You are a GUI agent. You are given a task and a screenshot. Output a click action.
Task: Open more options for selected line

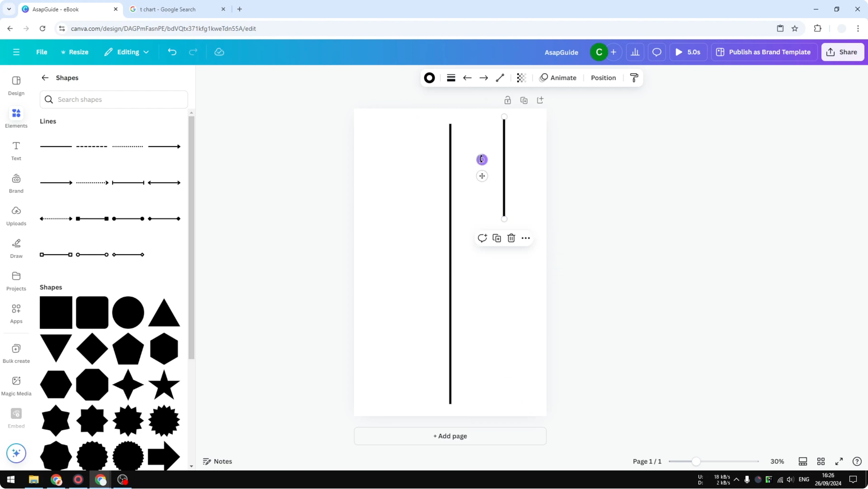[x=526, y=238]
